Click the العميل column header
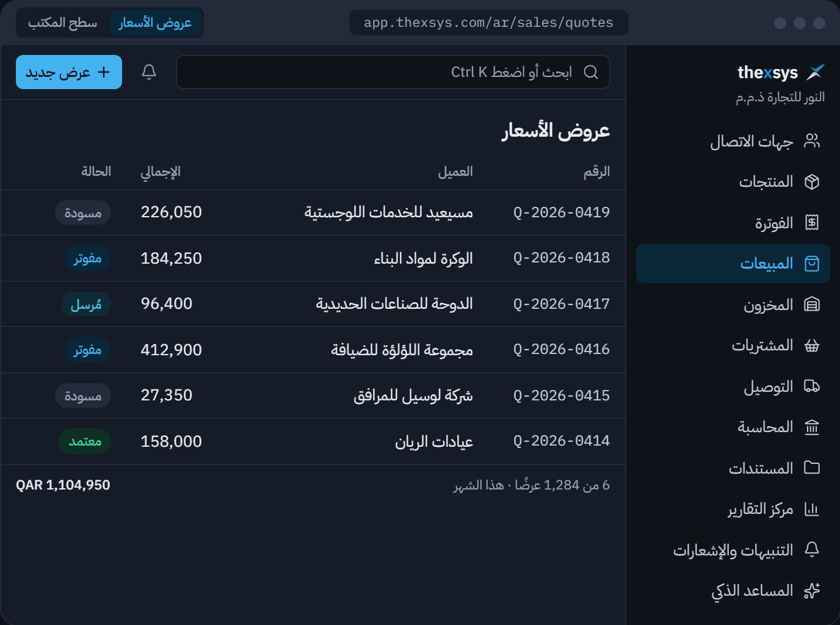The width and height of the screenshot is (840, 625). (x=455, y=172)
